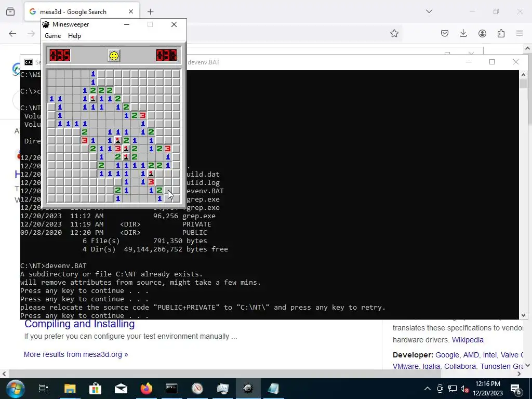Expand the hidden tray icons chevron

[428, 389]
